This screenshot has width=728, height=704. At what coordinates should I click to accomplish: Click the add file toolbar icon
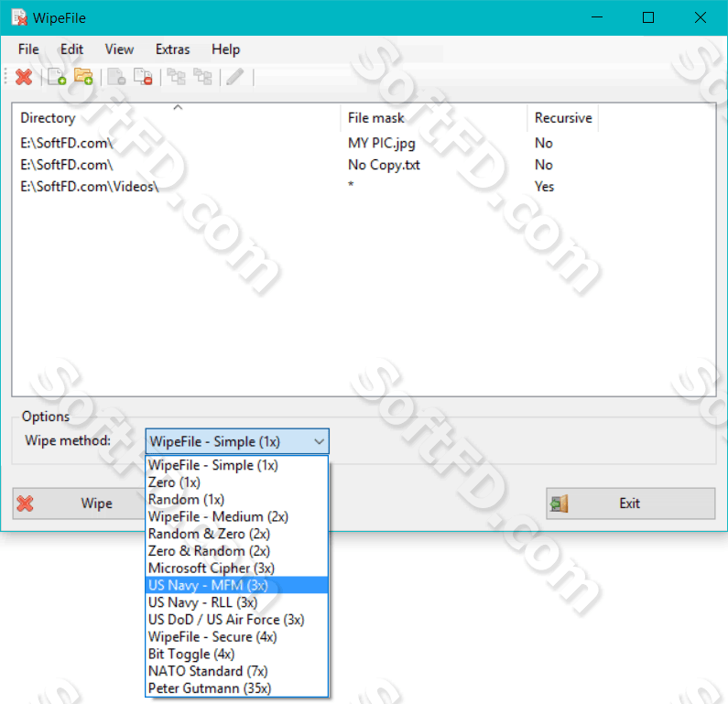pyautogui.click(x=57, y=77)
